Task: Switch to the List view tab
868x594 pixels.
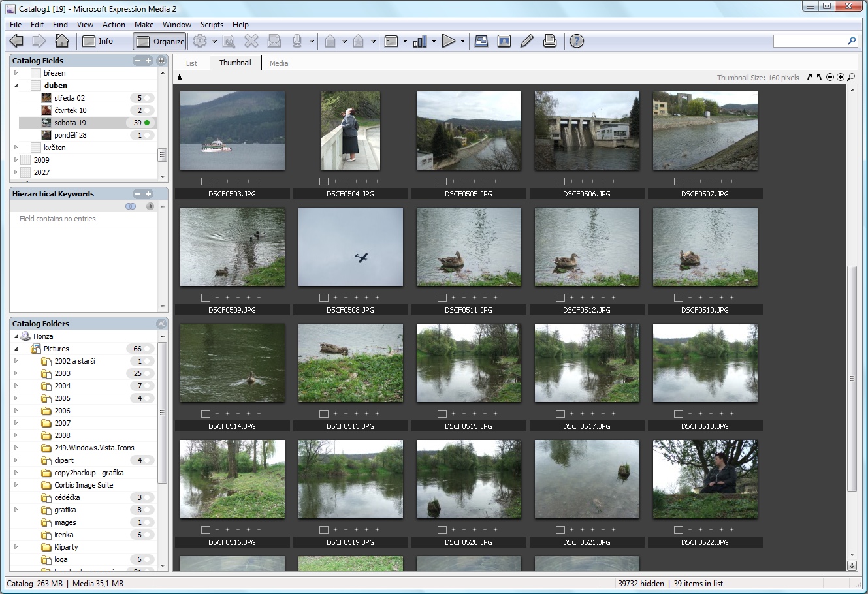Action: pyautogui.click(x=191, y=63)
